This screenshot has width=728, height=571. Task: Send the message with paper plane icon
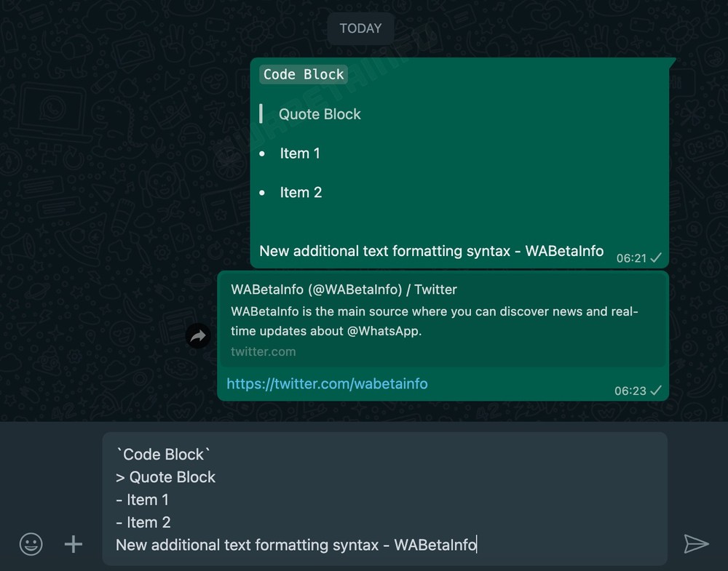click(696, 543)
